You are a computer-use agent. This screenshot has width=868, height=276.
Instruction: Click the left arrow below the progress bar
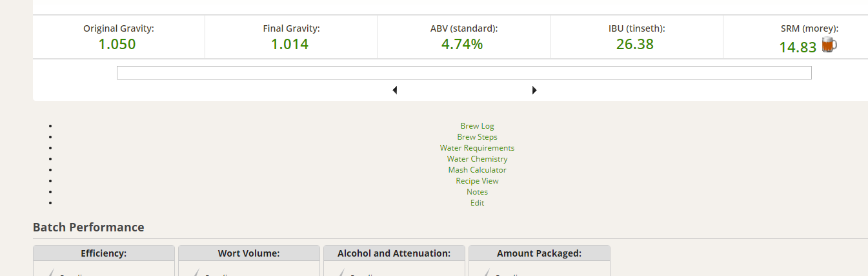click(x=394, y=90)
